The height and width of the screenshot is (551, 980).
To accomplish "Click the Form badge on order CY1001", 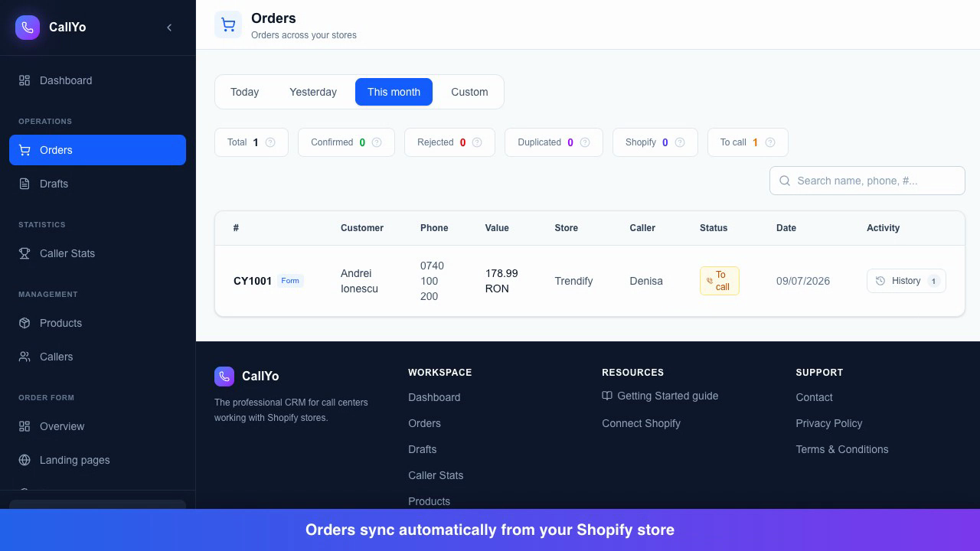I will (290, 281).
